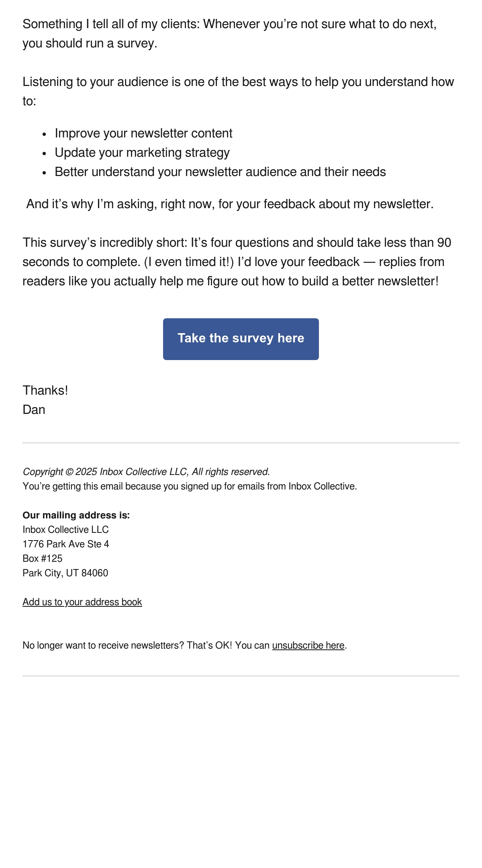
Task: Click the Inbox Collective LLC address line
Action: click(x=66, y=529)
